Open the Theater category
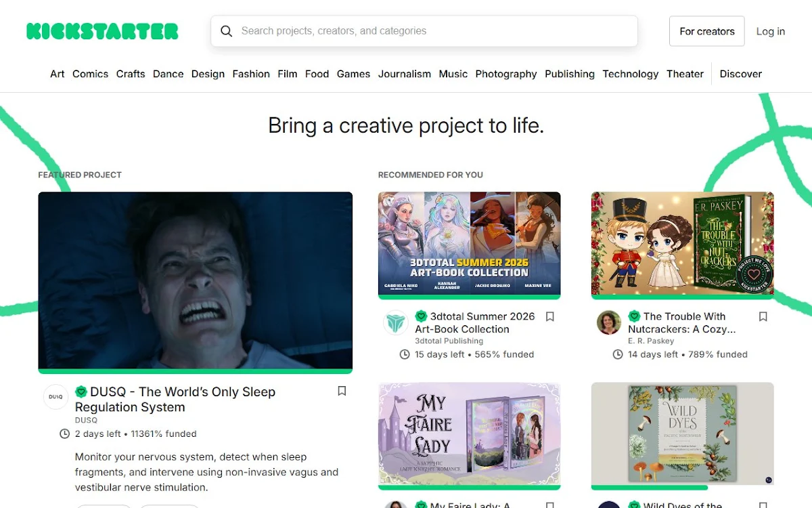812x508 pixels. (685, 74)
